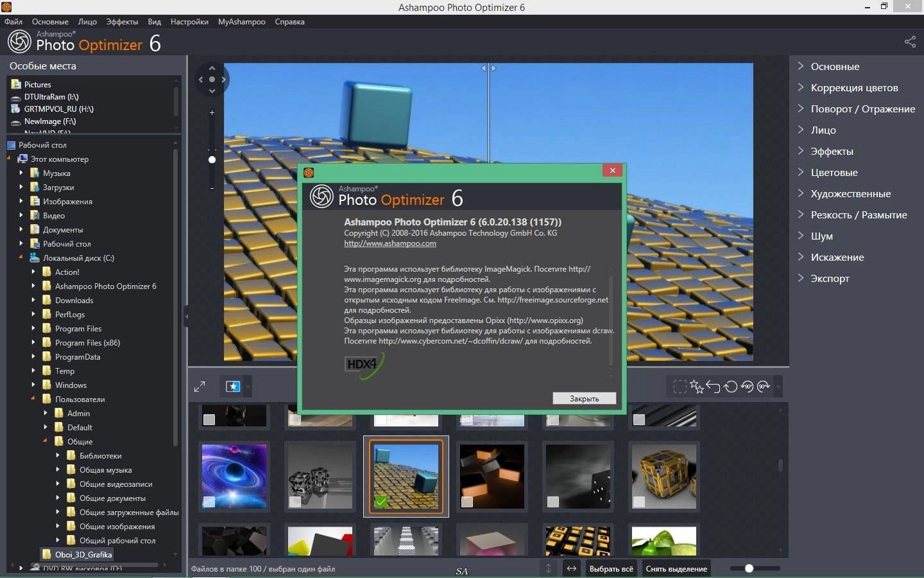The height and width of the screenshot is (578, 924).
Task: Click the preview zoom slider handle
Action: (x=212, y=159)
